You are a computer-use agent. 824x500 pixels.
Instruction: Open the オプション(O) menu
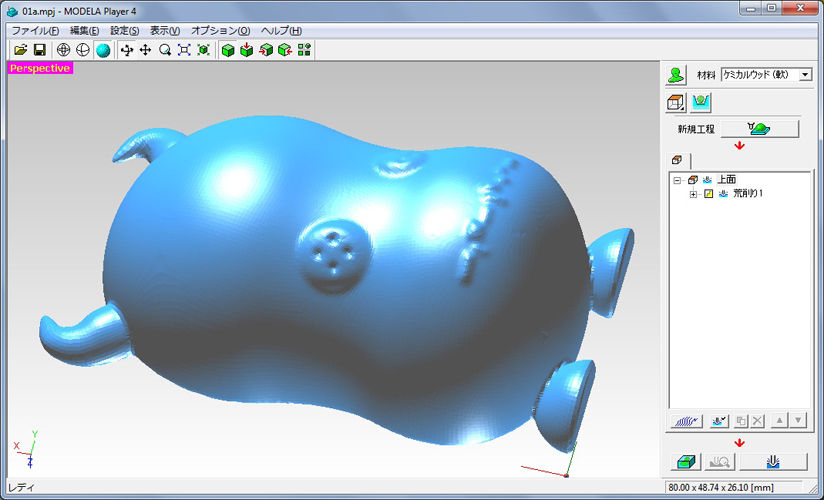[x=220, y=31]
